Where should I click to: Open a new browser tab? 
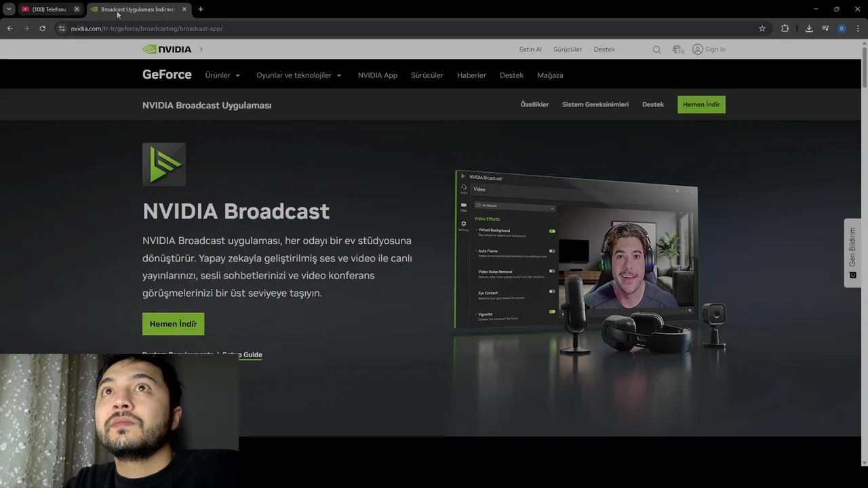(201, 9)
